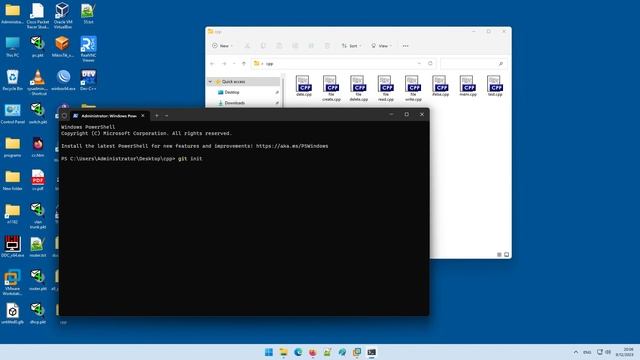Select the winbox64.exe desktop icon

pos(63,80)
